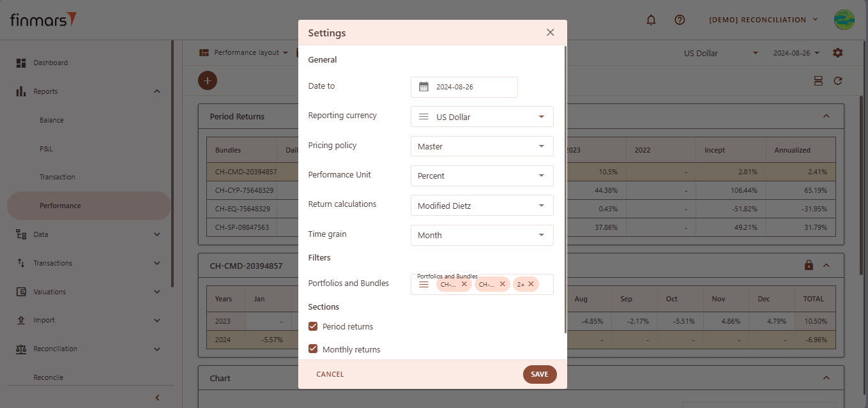Open the help question mark icon
The width and height of the screenshot is (868, 408).
coord(680,20)
